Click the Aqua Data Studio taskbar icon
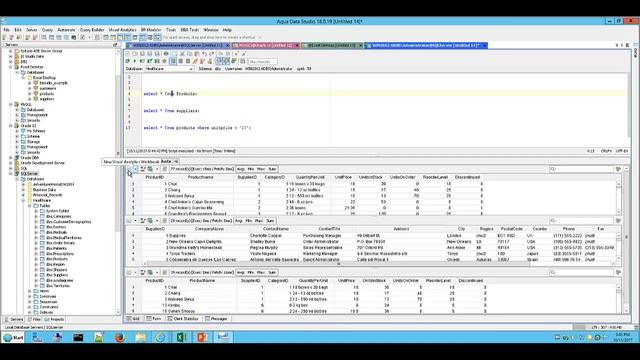Screen dimensions: 640x360 click(223, 337)
